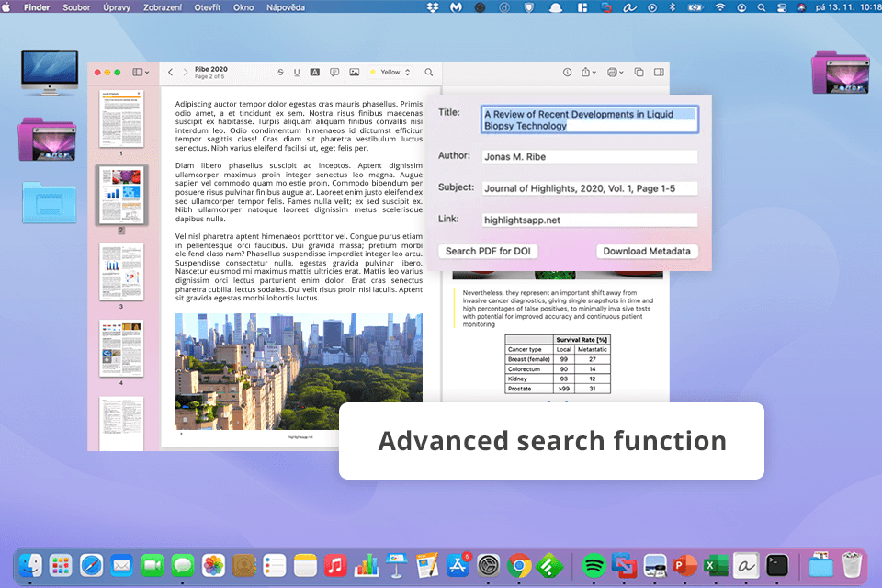Open the Zobrazení menu
The height and width of the screenshot is (588, 882).
(x=162, y=6)
